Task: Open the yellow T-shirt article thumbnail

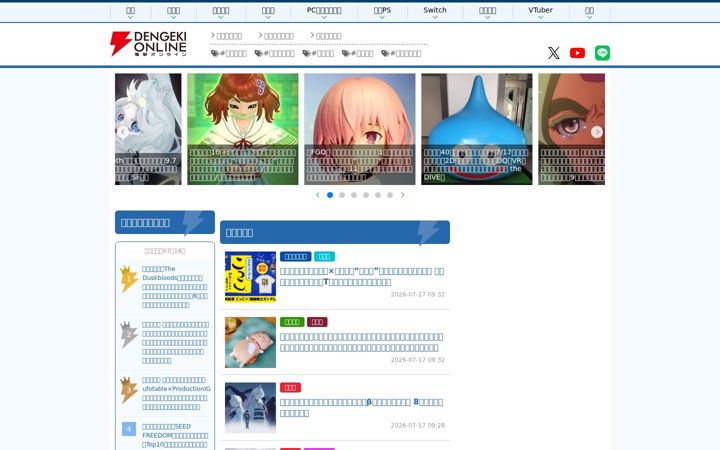Action: (x=250, y=277)
